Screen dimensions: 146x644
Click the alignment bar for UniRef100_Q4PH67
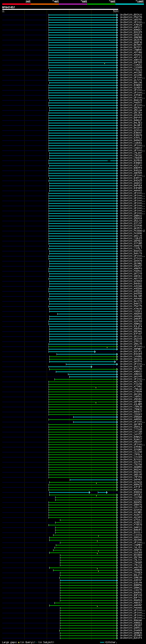pyautogui.click(x=94, y=480)
